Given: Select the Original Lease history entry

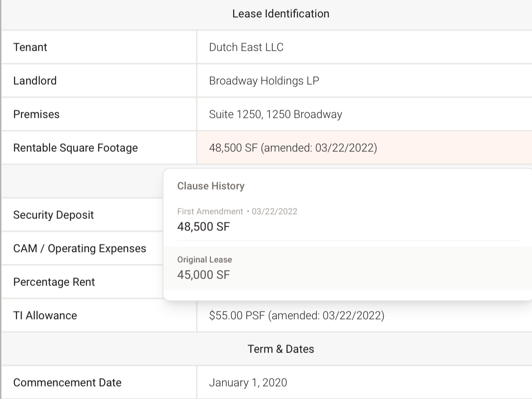Looking at the screenshot, I should (204, 260).
